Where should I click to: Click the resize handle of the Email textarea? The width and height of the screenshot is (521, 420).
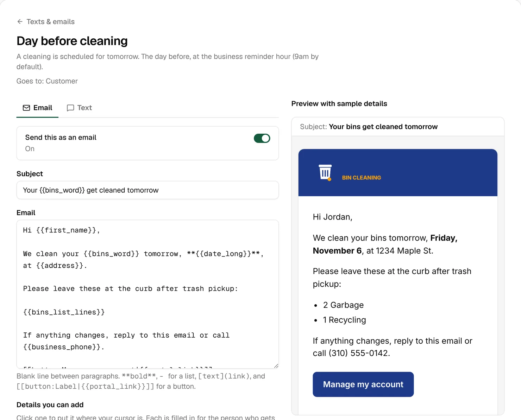(276, 366)
